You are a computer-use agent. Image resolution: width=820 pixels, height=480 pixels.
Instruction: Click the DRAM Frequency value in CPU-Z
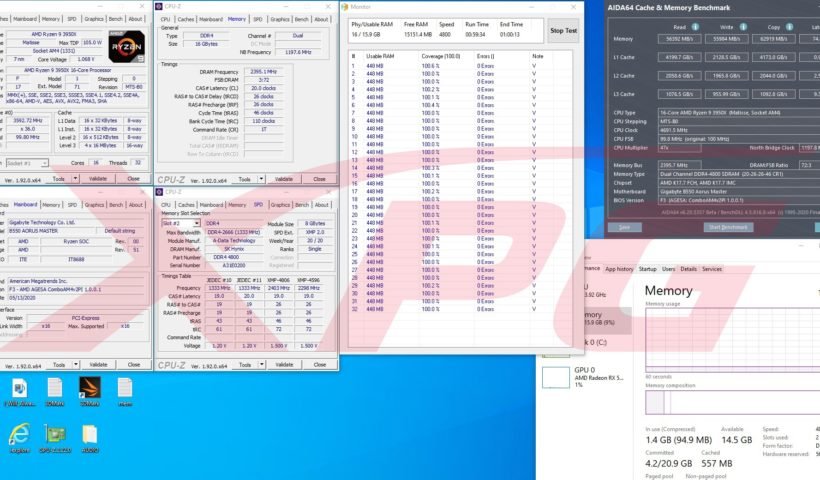point(264,72)
